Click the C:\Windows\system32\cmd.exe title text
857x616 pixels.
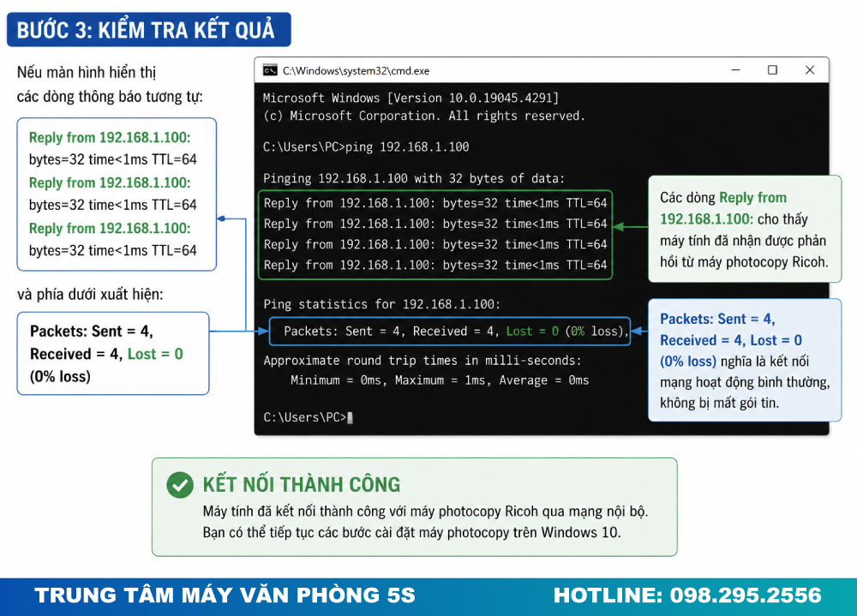(356, 71)
